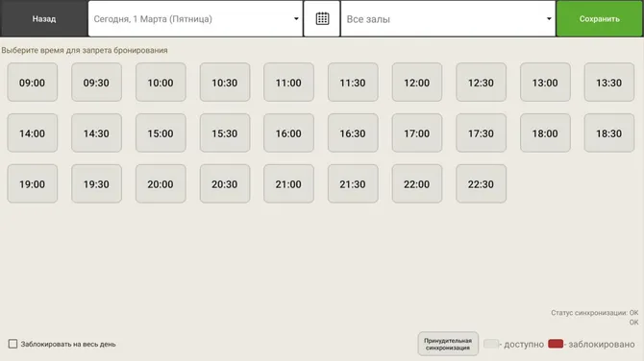Open the 'Все залы' hall dropdown

[448, 19]
